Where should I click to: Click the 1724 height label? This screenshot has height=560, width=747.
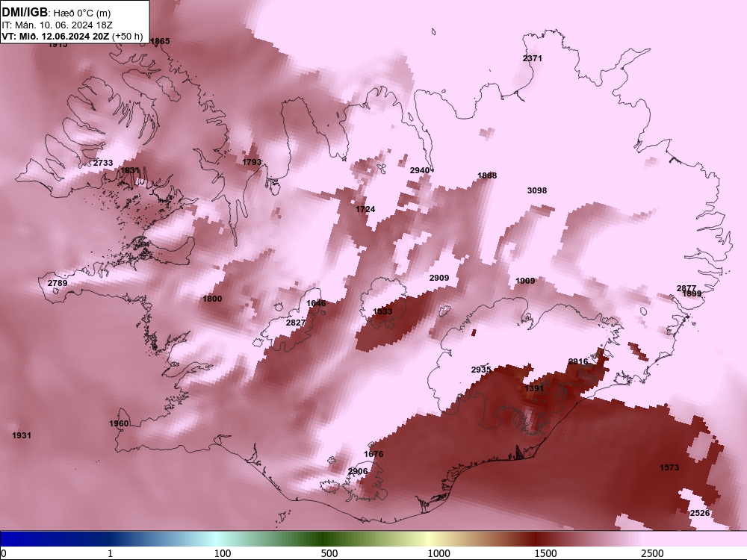(365, 209)
